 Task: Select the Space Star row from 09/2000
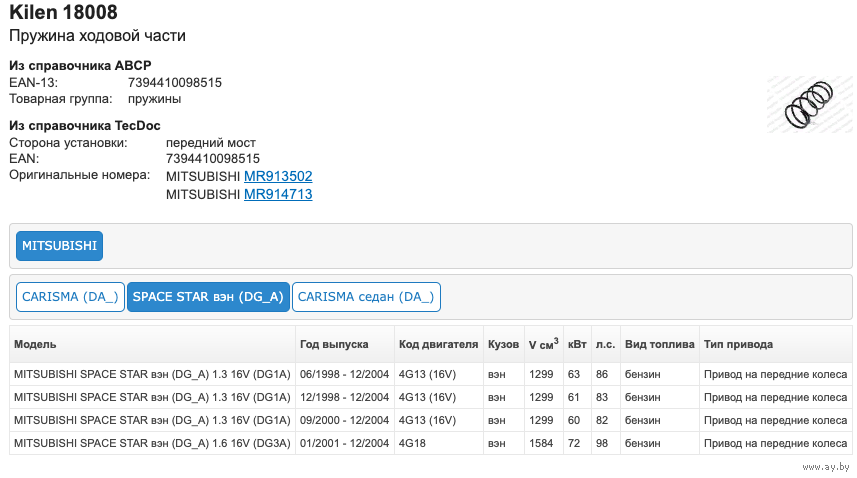click(x=152, y=420)
